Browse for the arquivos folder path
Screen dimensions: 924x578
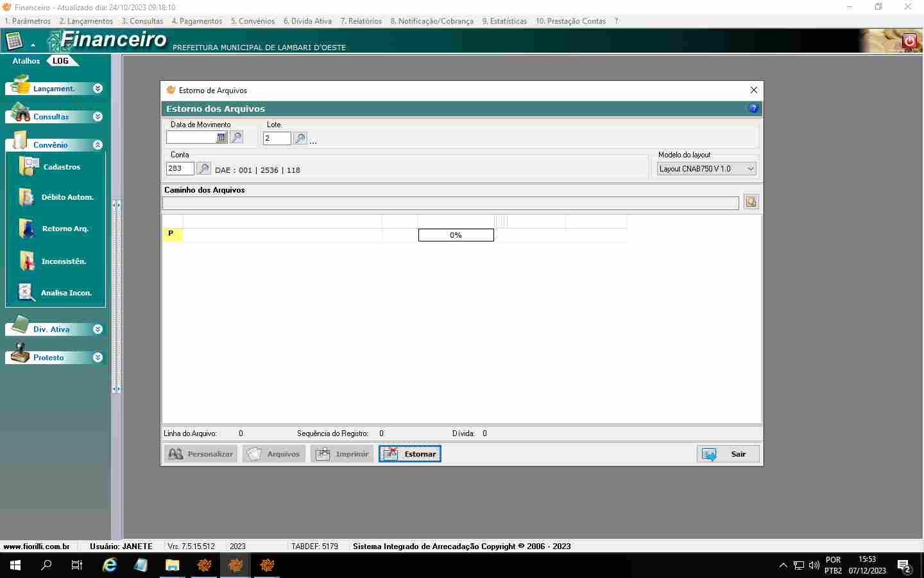[x=751, y=202]
